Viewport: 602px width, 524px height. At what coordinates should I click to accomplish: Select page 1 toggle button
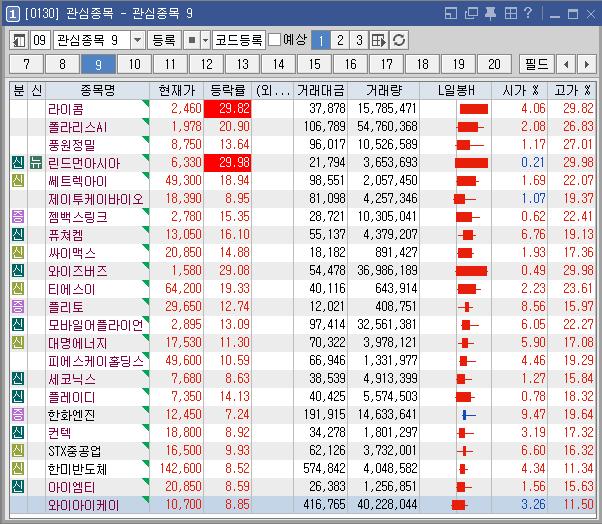(x=321, y=40)
